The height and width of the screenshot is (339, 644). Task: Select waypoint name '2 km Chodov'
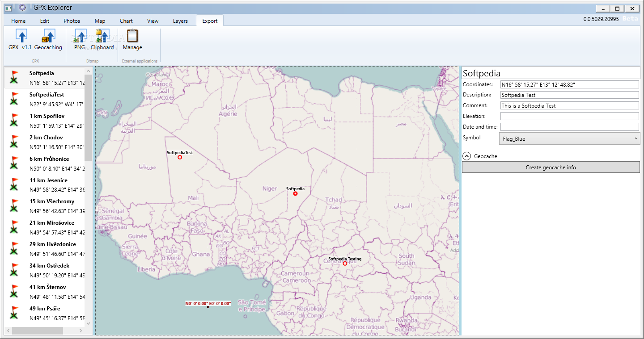(46, 138)
